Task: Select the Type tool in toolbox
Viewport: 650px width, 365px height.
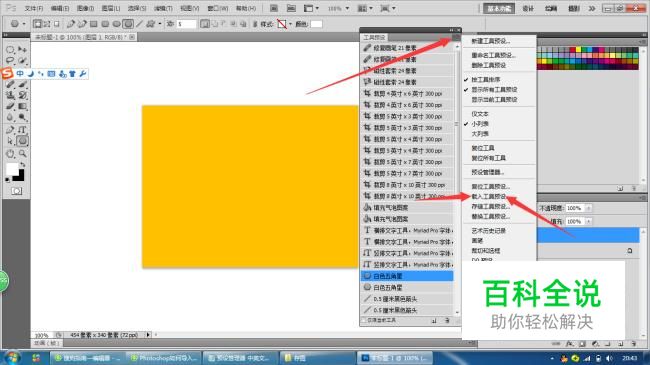Action: tap(22, 130)
